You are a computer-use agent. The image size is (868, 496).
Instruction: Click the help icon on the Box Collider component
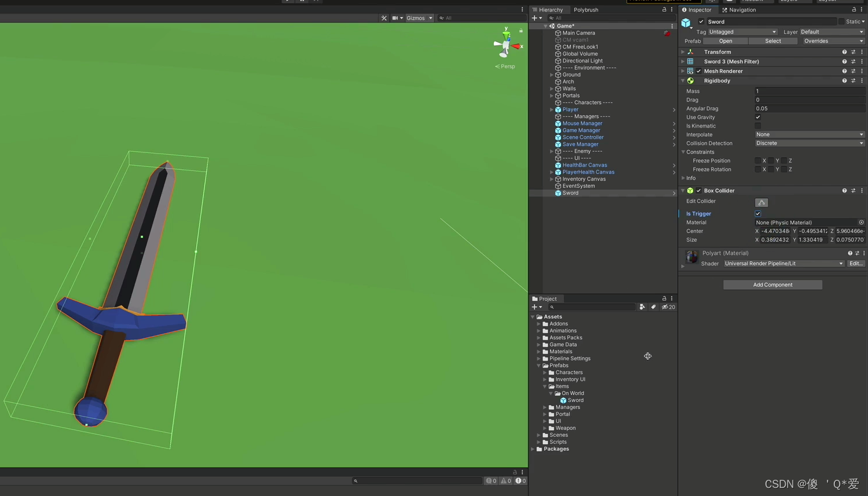[844, 190]
